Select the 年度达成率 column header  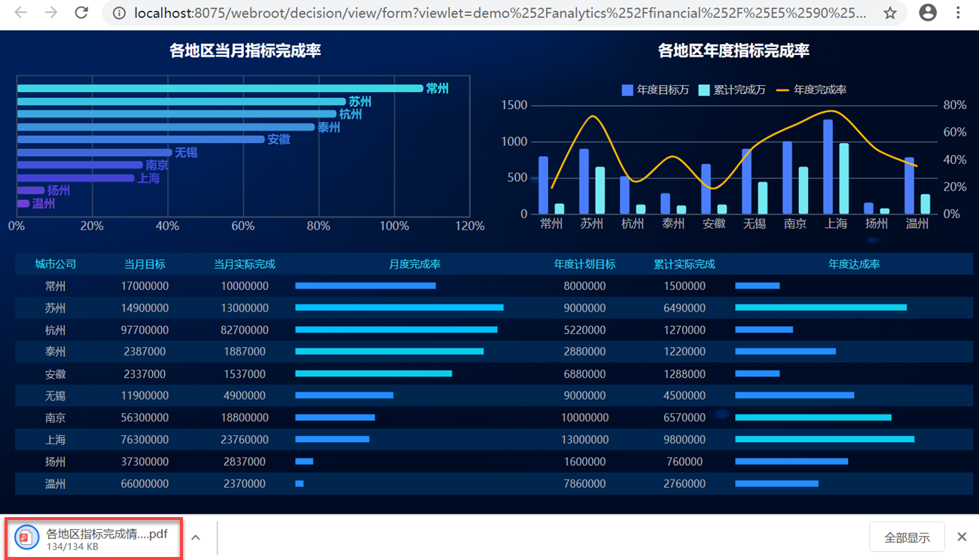point(854,264)
